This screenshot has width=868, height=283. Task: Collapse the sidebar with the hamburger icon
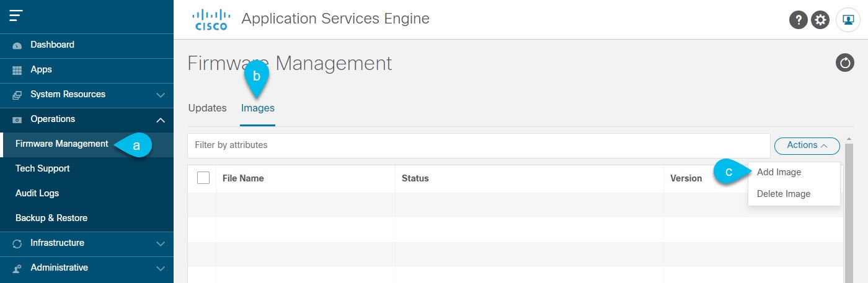coord(17,16)
